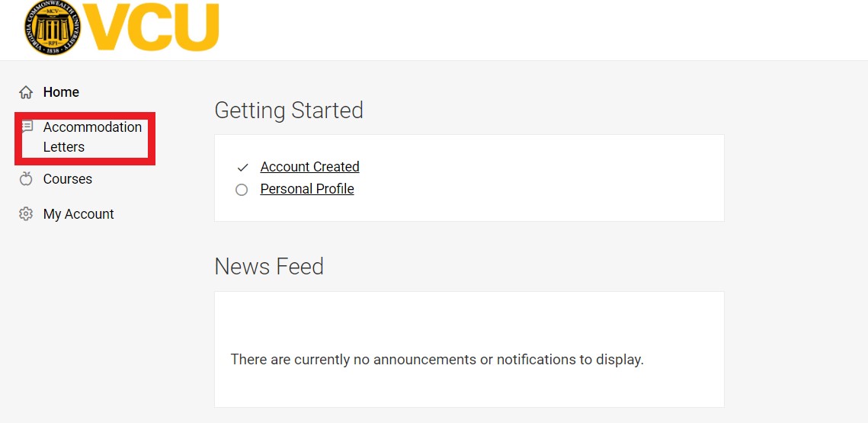
Task: Click the gold VCU wordmark
Action: coord(151,27)
